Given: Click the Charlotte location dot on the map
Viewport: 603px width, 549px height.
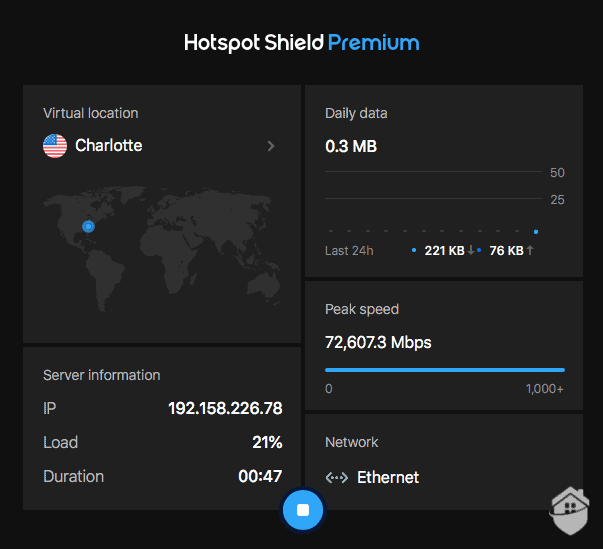Looking at the screenshot, I should [88, 226].
